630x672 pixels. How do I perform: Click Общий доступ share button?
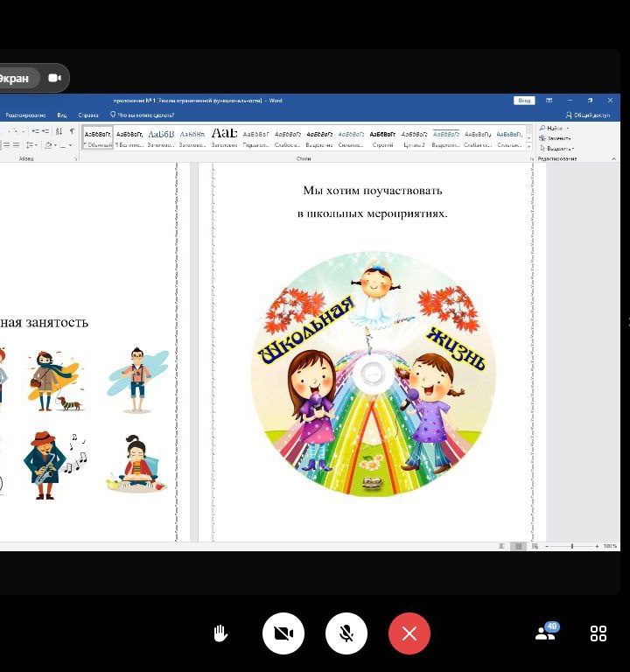591,115
